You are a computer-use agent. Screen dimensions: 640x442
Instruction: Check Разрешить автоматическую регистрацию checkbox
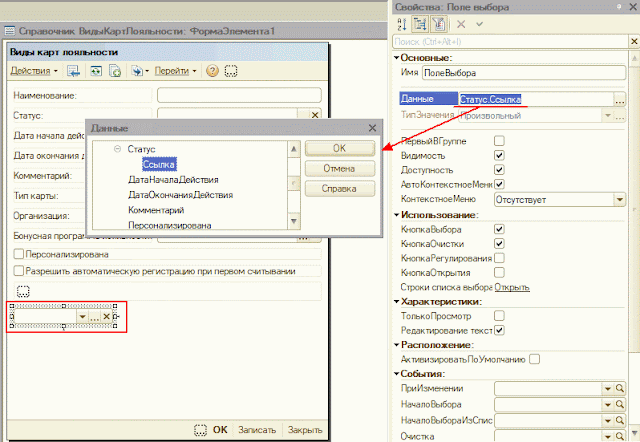19,271
